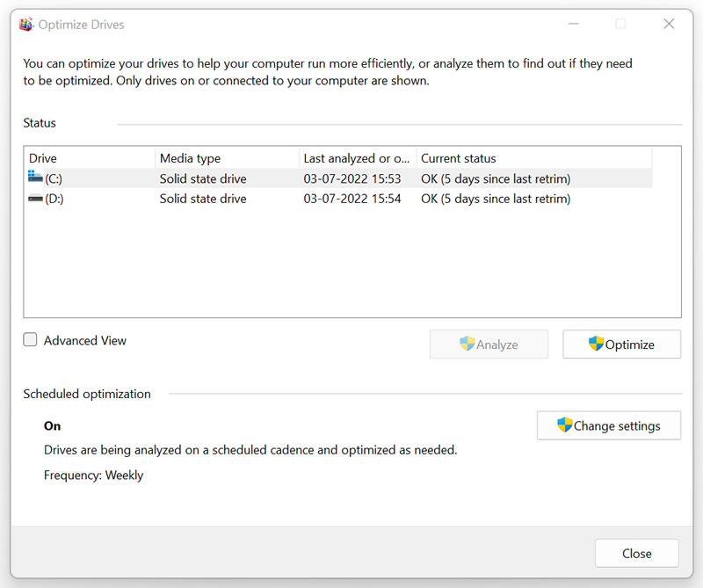Sort by Media type column header
Screen dimensions: 703x588
tap(228, 158)
